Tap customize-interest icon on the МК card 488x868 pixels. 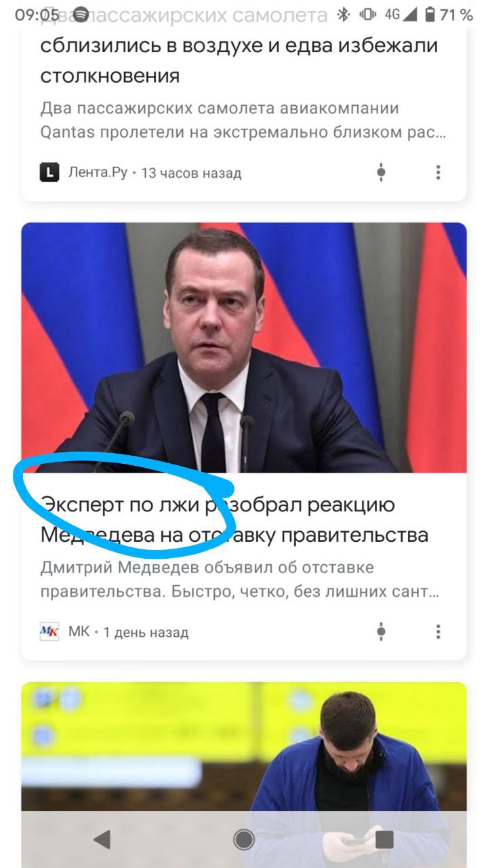tap(382, 632)
